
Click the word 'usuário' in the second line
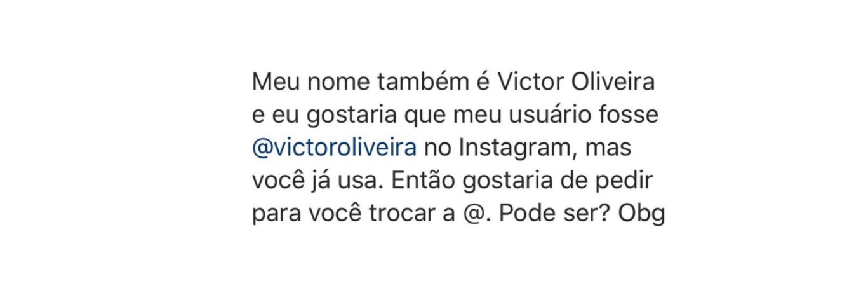pos(551,116)
